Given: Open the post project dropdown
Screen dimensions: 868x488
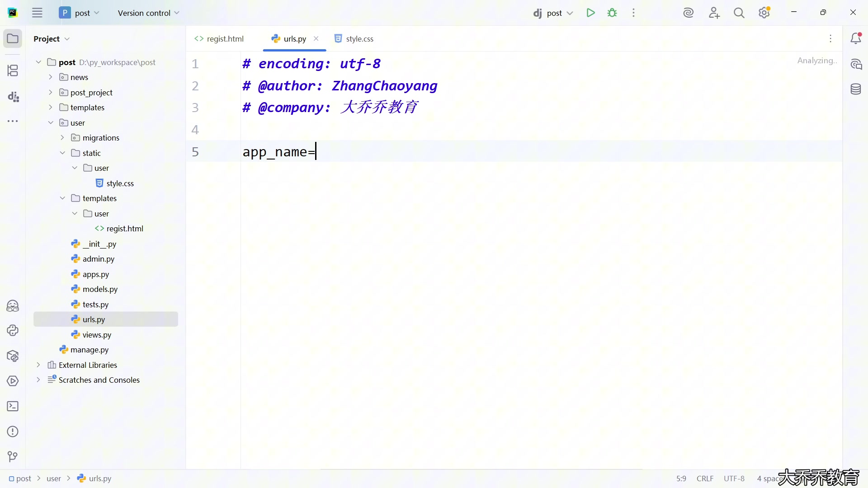Looking at the screenshot, I should click(x=80, y=13).
